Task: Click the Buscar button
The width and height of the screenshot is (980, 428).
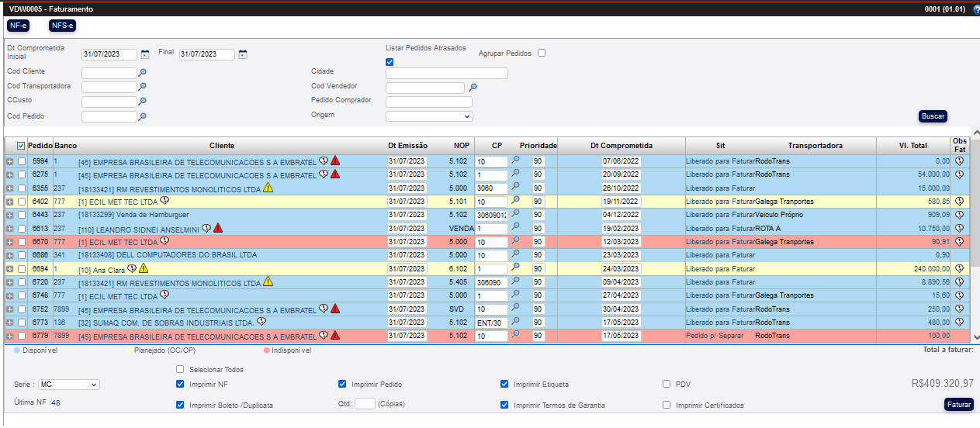Action: click(933, 116)
